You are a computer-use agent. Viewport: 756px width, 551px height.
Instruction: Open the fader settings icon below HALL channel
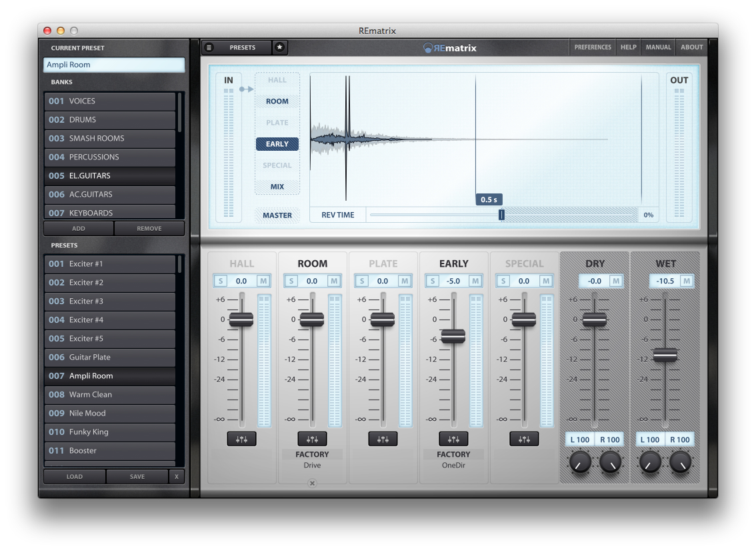[241, 439]
